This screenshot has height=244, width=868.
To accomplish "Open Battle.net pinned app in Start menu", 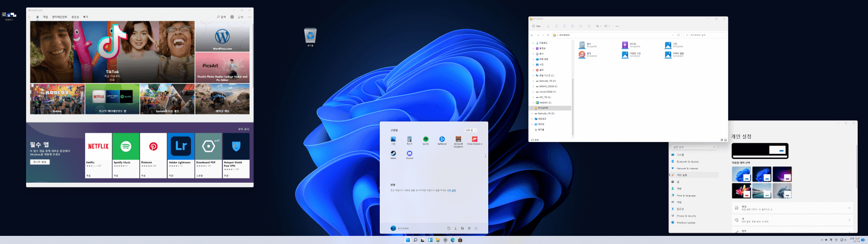I will point(442,140).
